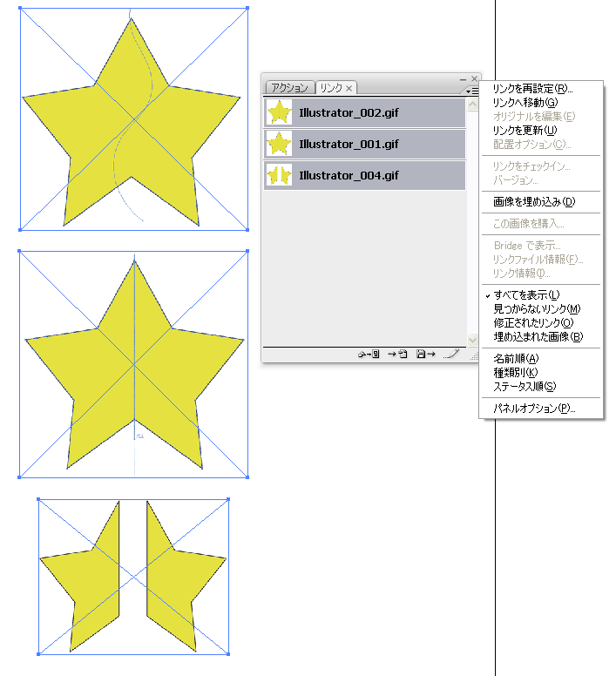
Task: Choose リンクを再設定(R)... from the menu
Action: pyautogui.click(x=533, y=89)
